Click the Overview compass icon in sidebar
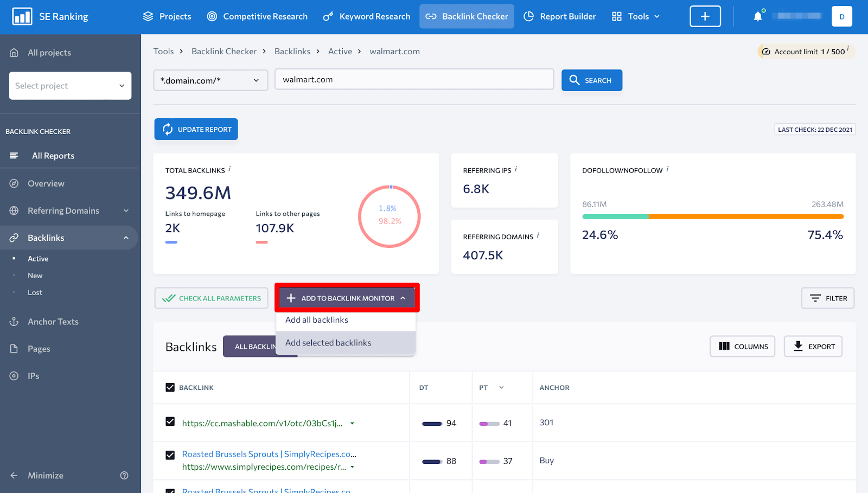The image size is (868, 493). tap(14, 183)
